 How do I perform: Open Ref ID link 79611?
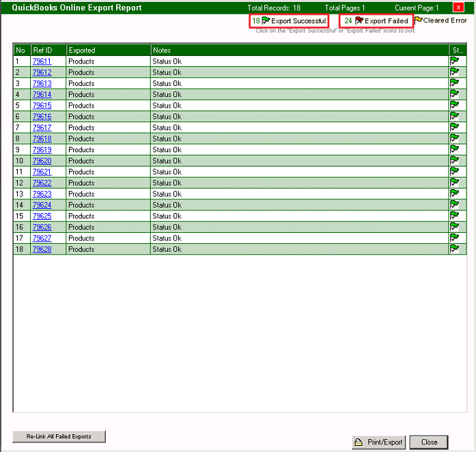coord(42,61)
